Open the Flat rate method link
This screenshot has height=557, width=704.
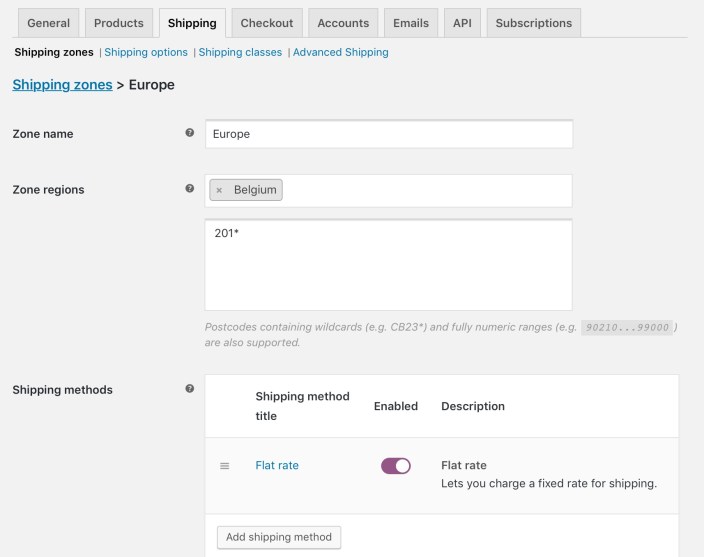(x=277, y=465)
